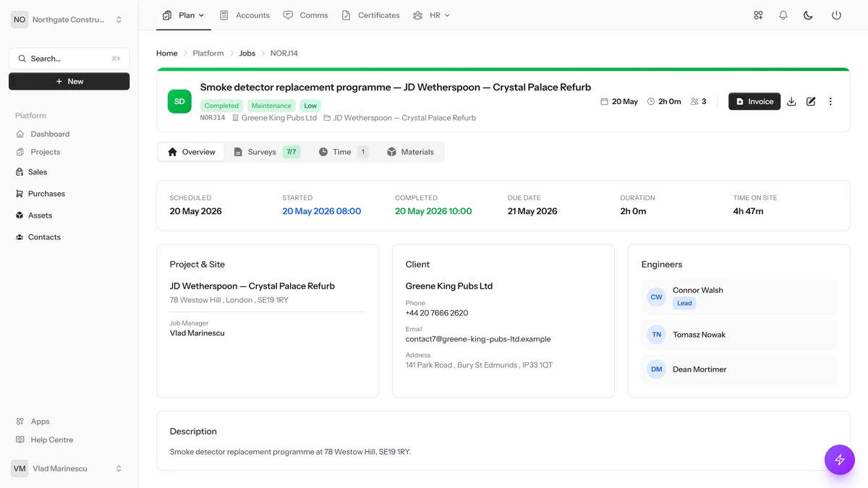The image size is (868, 488).
Task: Click the folder icon beside JD Wetherspoon project
Action: click(x=327, y=118)
